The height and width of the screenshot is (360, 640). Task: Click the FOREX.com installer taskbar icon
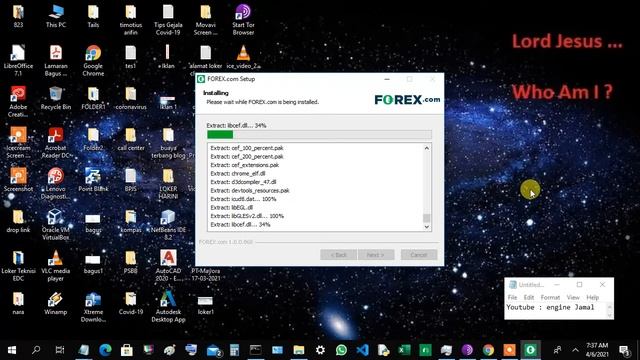point(530,350)
